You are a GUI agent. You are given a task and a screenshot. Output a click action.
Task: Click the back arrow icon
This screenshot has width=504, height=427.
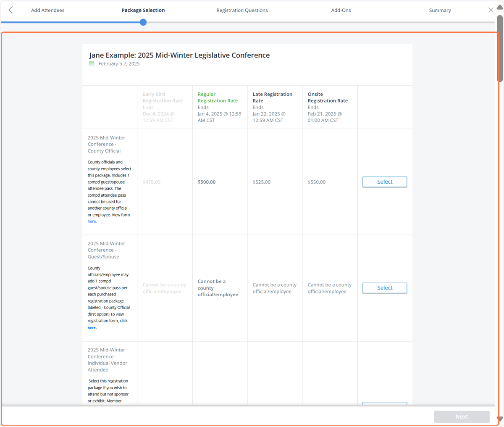(x=11, y=10)
